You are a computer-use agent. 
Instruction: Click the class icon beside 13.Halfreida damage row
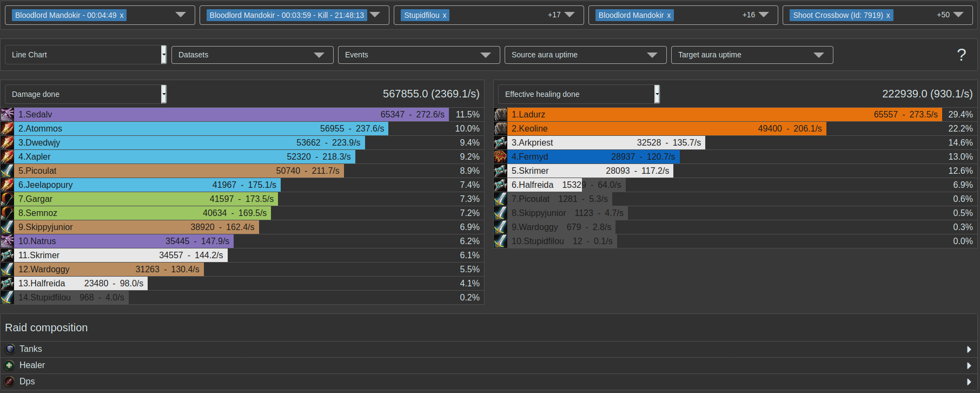pos(7,283)
